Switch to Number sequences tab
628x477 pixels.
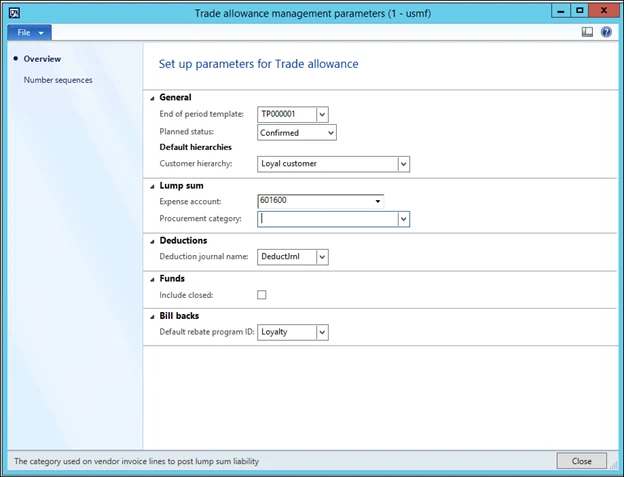[58, 80]
